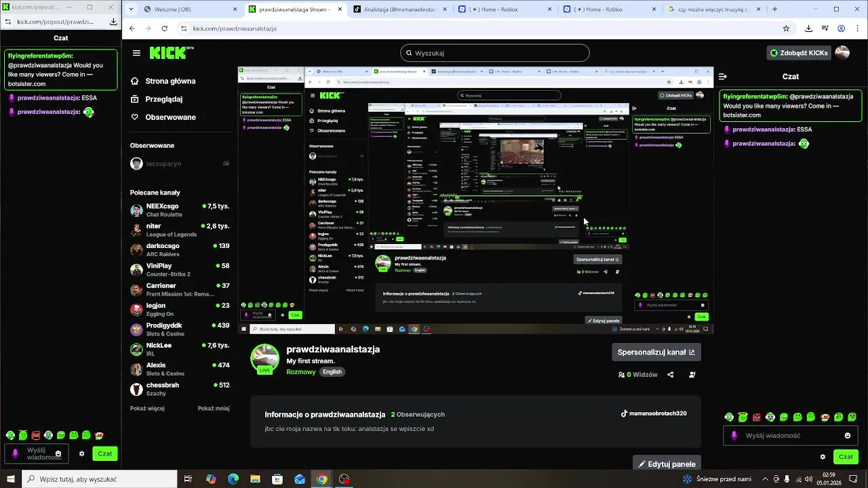Open followed channel laczuparyn

[x=180, y=163]
